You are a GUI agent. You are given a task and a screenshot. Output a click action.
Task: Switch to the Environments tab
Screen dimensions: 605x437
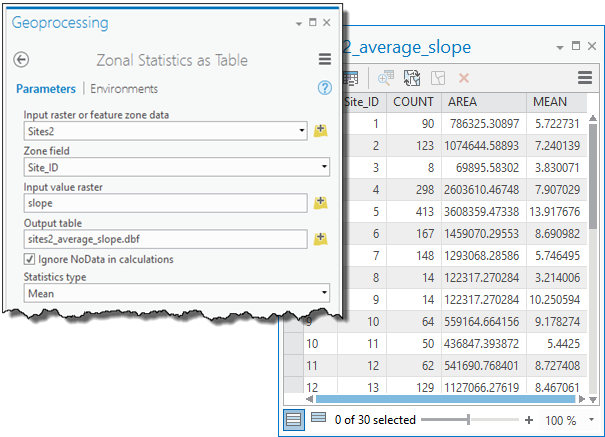[124, 89]
